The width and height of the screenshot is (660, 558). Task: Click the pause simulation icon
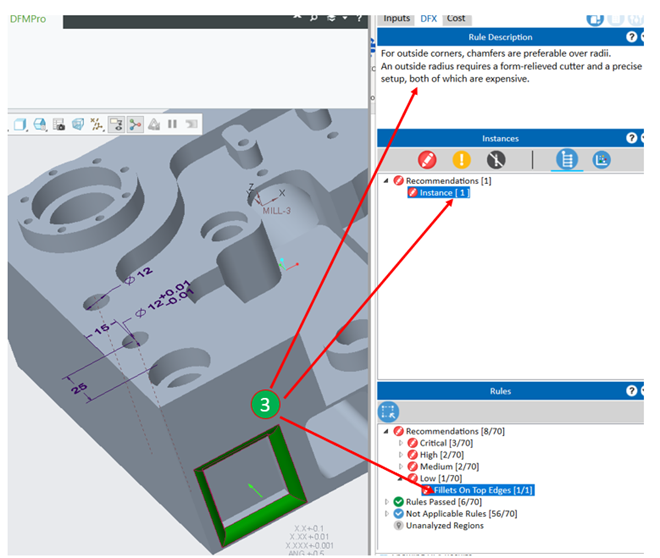172,124
